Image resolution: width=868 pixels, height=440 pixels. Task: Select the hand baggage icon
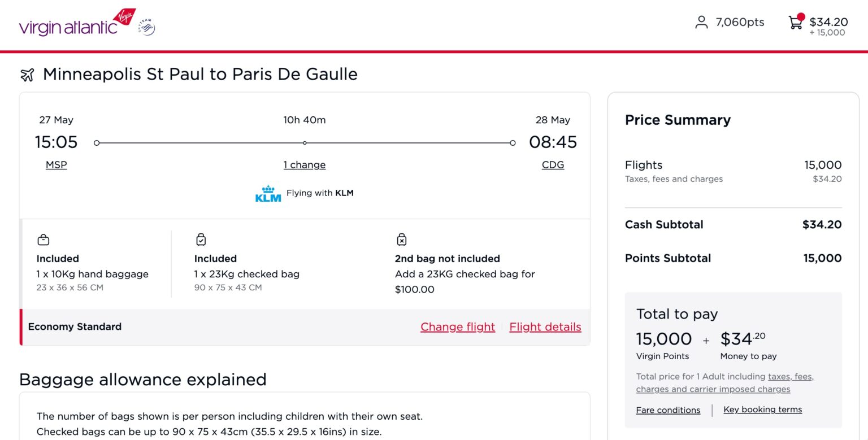(x=44, y=239)
